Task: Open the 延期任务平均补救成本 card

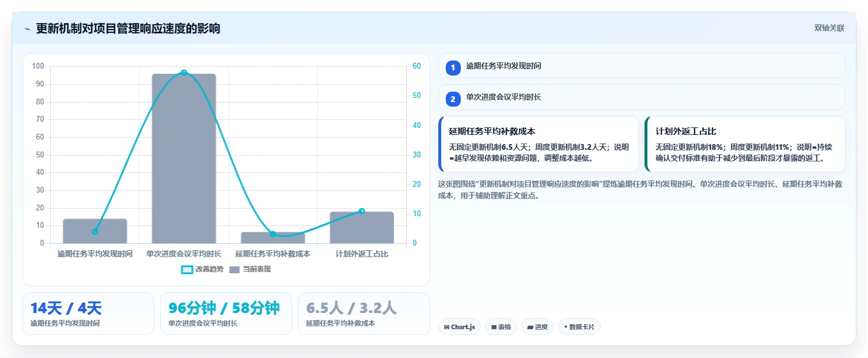Action: point(539,144)
